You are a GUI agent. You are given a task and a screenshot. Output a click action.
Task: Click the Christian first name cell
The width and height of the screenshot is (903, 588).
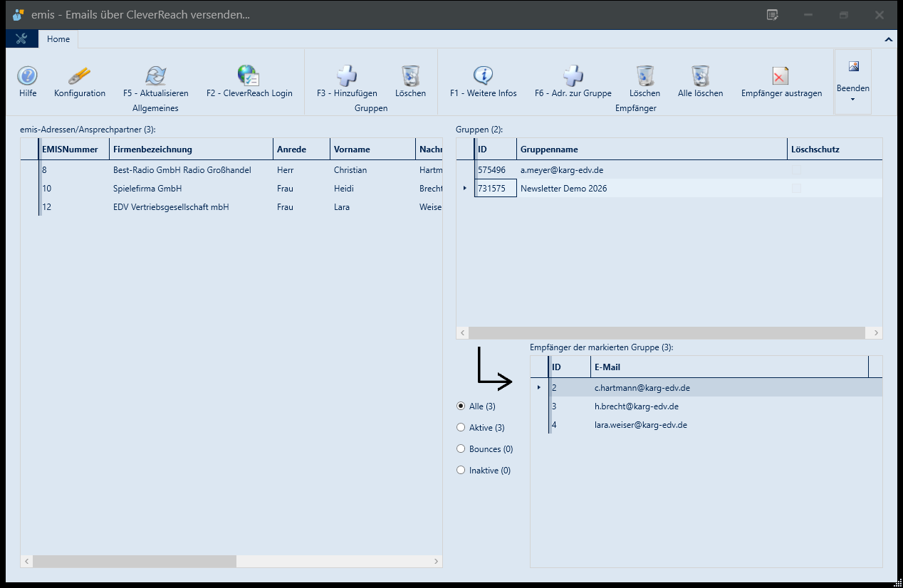point(372,170)
